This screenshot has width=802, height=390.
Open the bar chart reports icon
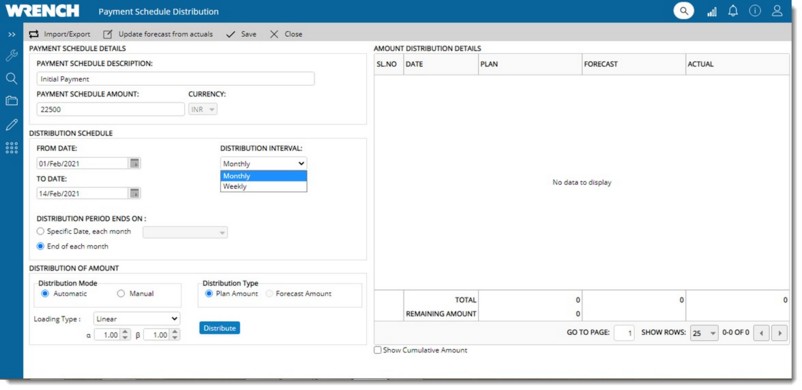[711, 11]
